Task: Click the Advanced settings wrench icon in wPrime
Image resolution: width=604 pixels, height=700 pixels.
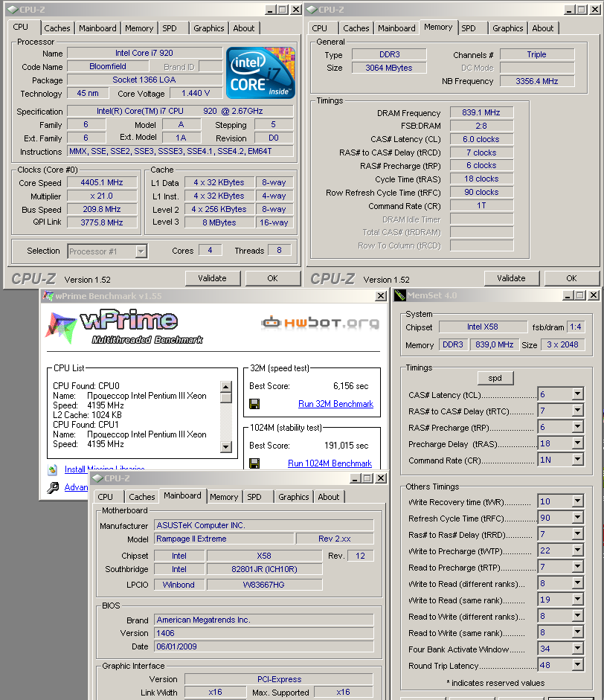Action: pos(53,487)
